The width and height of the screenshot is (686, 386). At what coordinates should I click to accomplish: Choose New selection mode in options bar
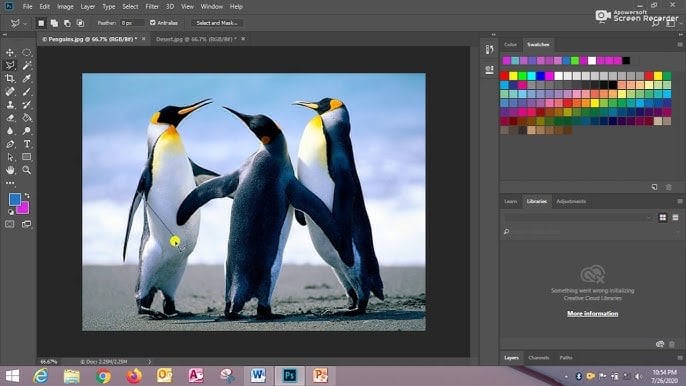click(41, 23)
